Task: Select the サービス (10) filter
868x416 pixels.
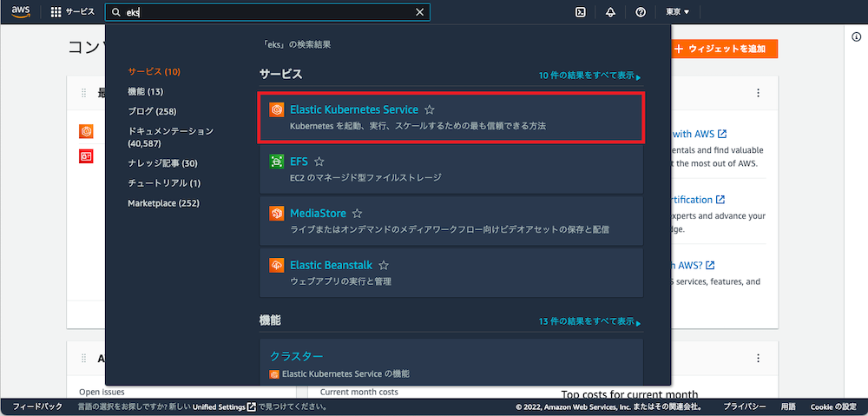Action: 154,71
